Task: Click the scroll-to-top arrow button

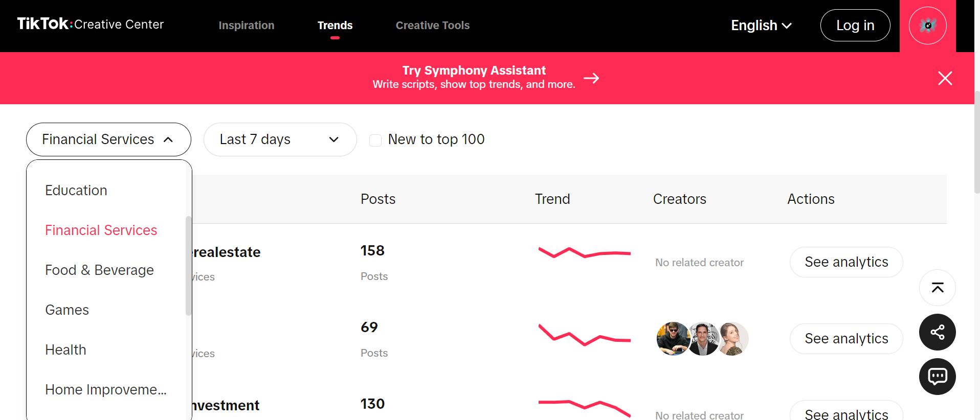Action: [937, 288]
